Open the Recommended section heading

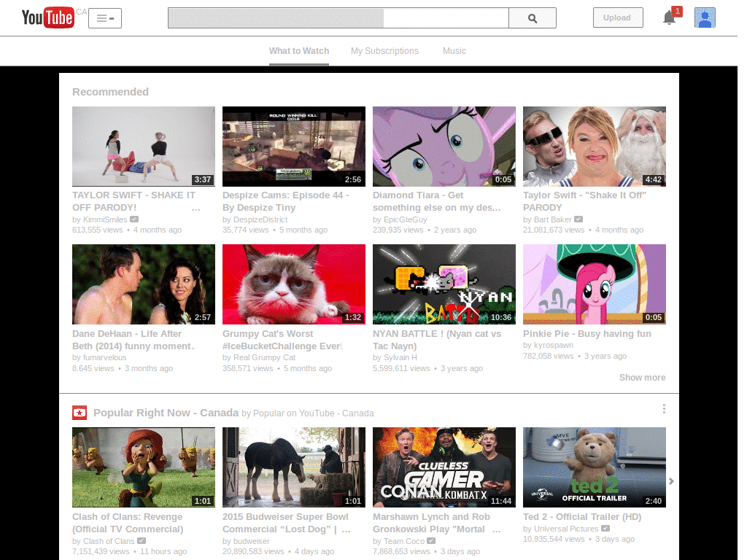pyautogui.click(x=111, y=92)
